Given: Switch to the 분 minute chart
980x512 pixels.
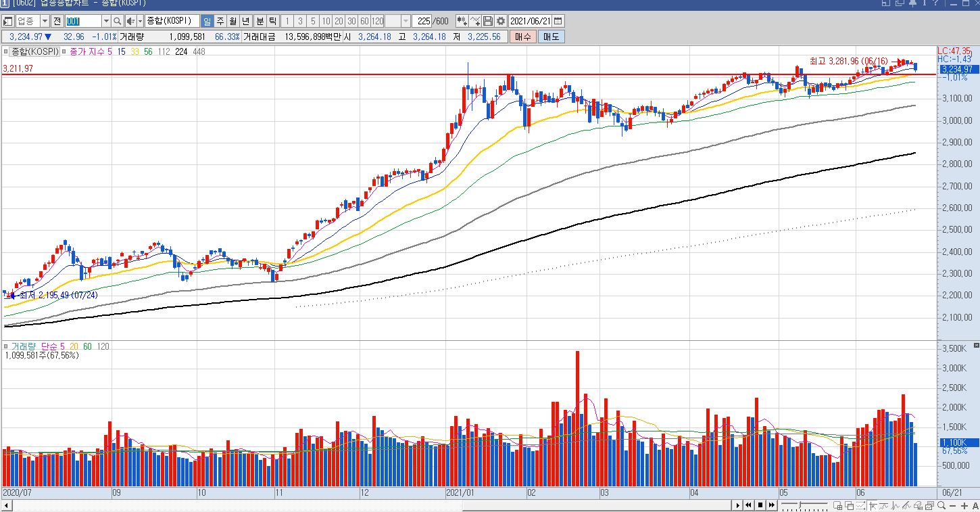Looking at the screenshot, I should (x=260, y=21).
